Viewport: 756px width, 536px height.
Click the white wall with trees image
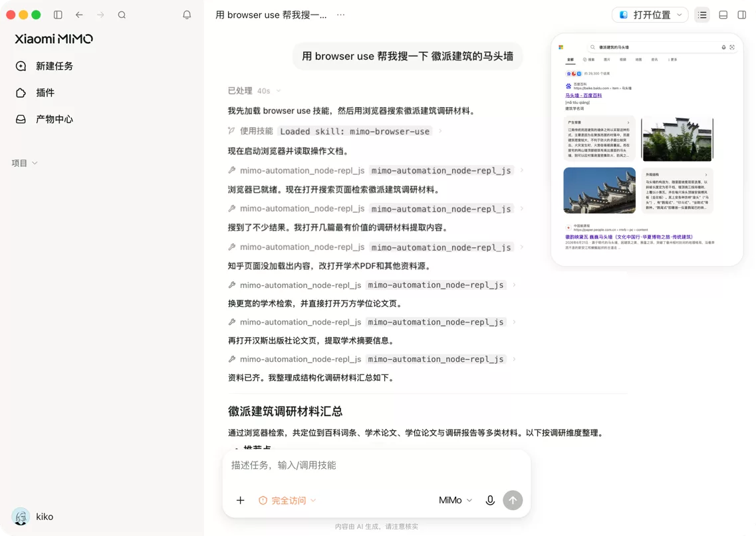pos(677,139)
